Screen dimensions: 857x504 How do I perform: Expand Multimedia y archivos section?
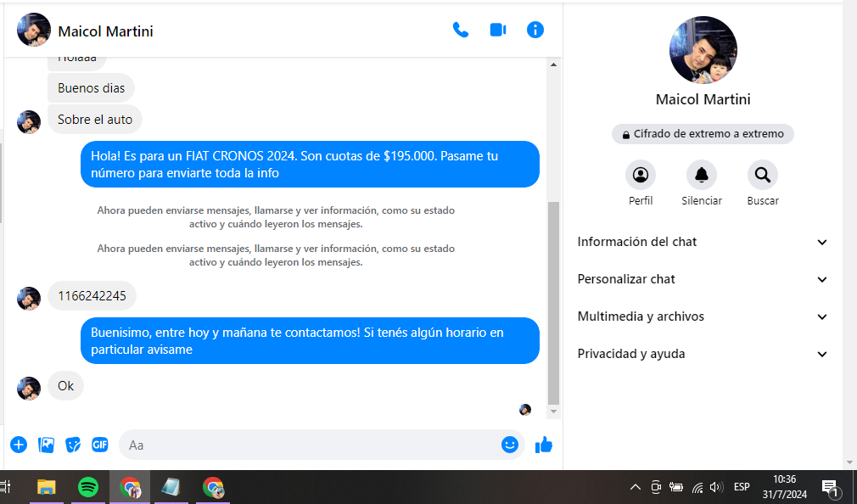pyautogui.click(x=702, y=316)
